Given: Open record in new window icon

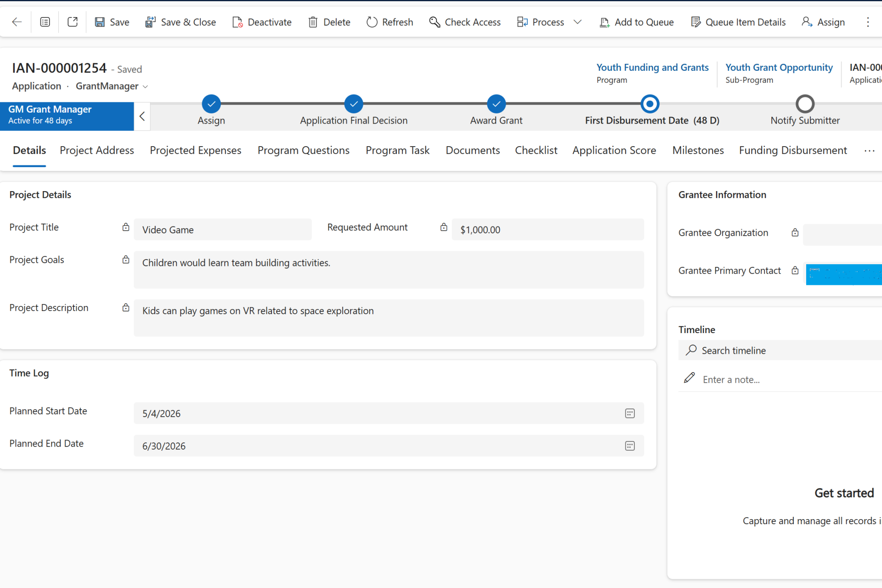Looking at the screenshot, I should pos(73,22).
